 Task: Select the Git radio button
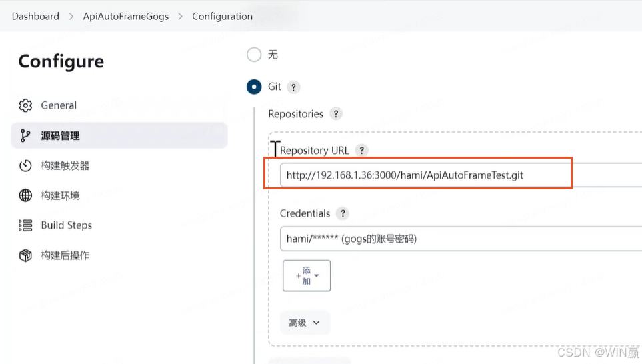[254, 87]
